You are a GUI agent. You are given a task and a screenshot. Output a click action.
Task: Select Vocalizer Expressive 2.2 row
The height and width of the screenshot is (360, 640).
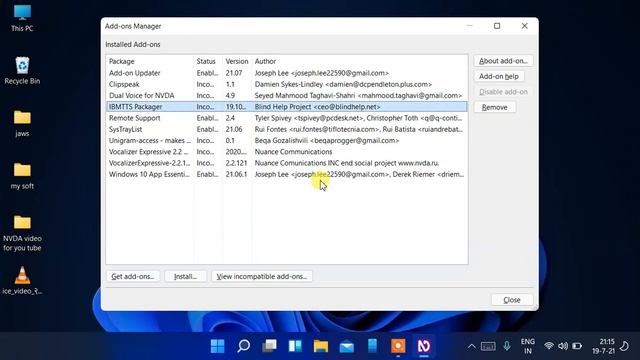pos(287,152)
